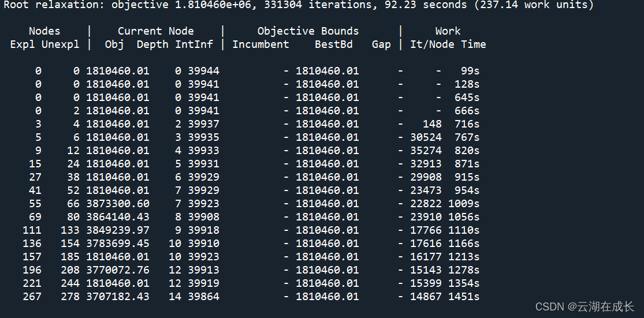
Task: Click It/Node value 29908
Action: pyautogui.click(x=426, y=177)
